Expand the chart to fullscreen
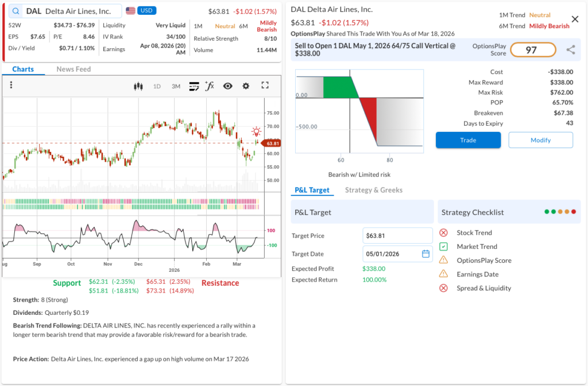This screenshot has height=386, width=588. 265,85
